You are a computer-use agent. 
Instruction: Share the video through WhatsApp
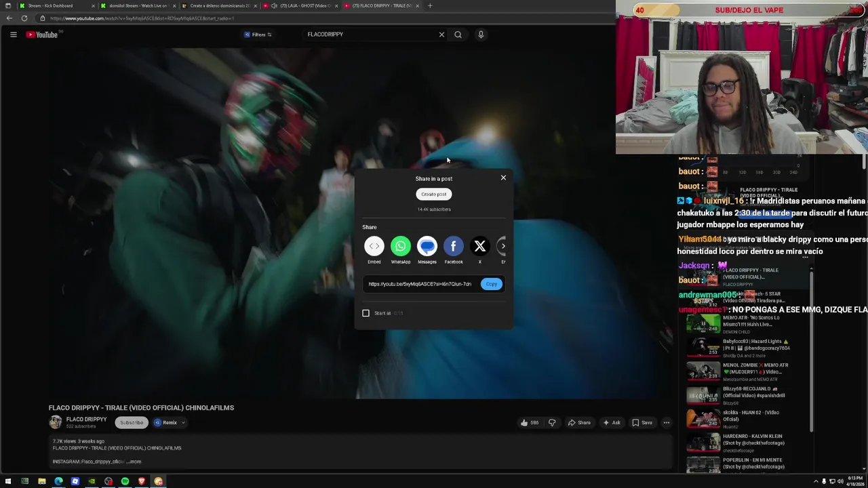[x=401, y=246]
